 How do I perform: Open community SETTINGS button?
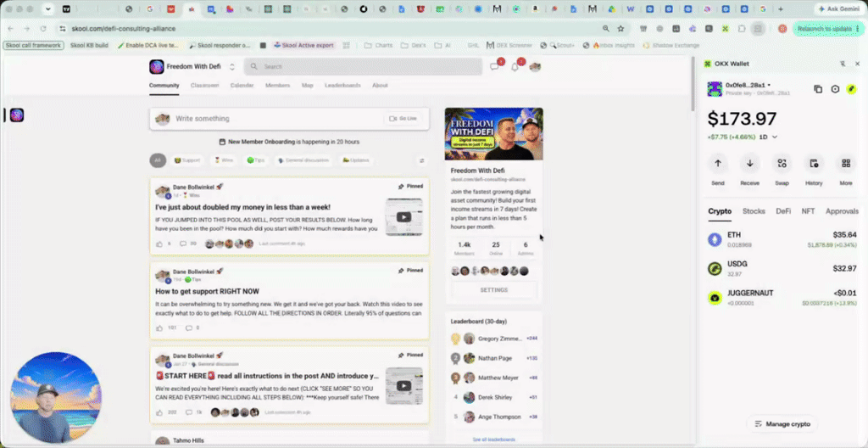pos(494,290)
